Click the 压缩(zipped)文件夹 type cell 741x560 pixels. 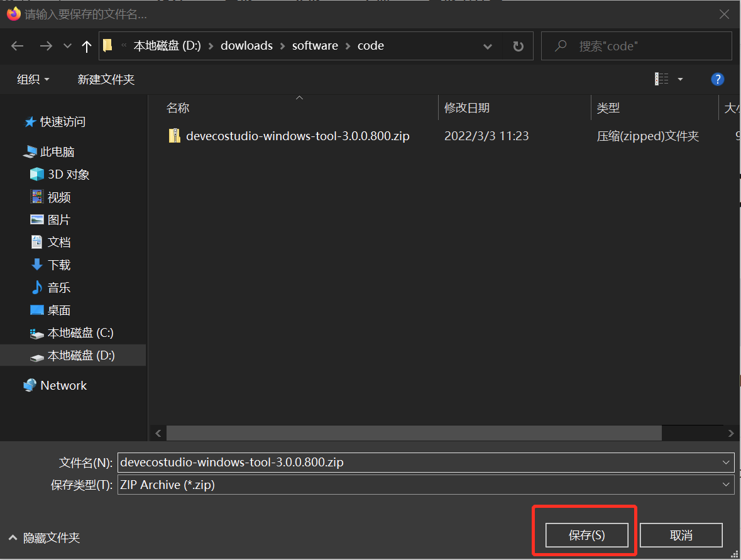tap(647, 136)
